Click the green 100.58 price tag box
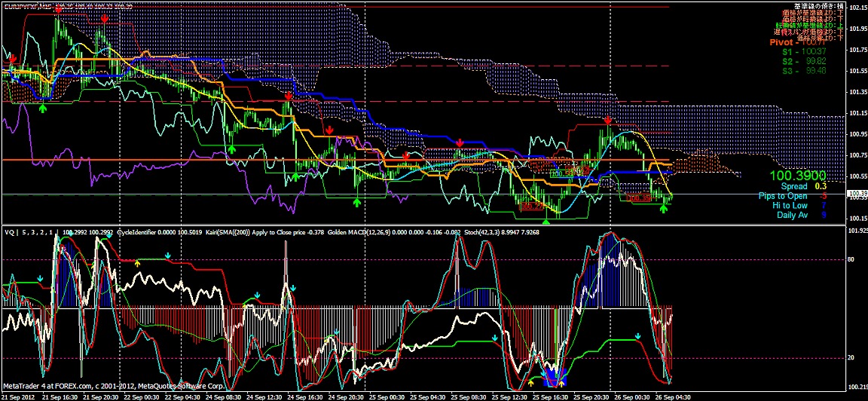The width and height of the screenshot is (868, 401). (x=563, y=173)
